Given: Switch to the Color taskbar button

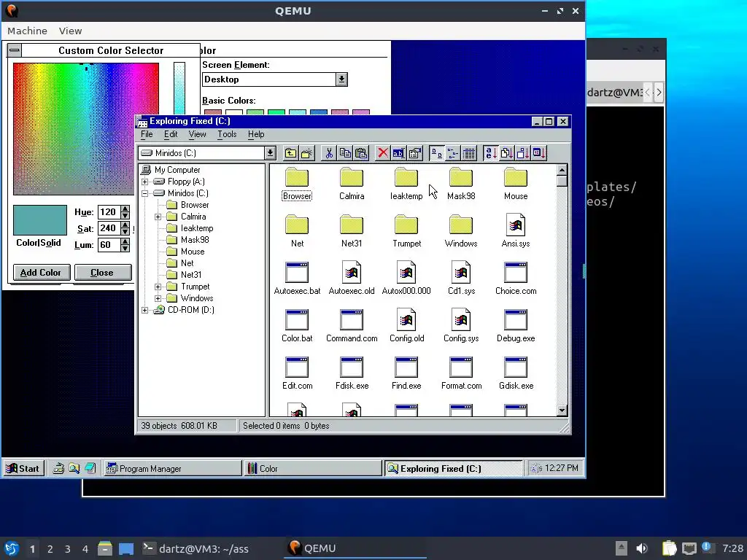Looking at the screenshot, I should (x=312, y=468).
